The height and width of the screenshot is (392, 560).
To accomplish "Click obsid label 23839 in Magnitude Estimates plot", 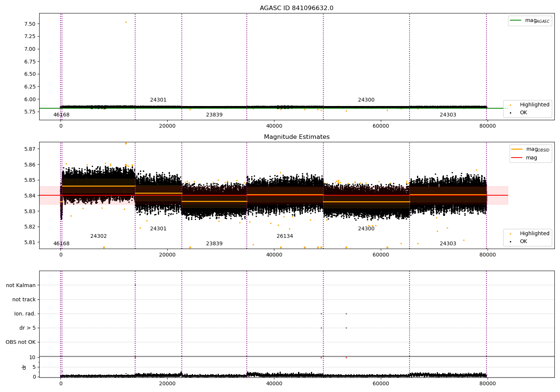I will tap(214, 244).
